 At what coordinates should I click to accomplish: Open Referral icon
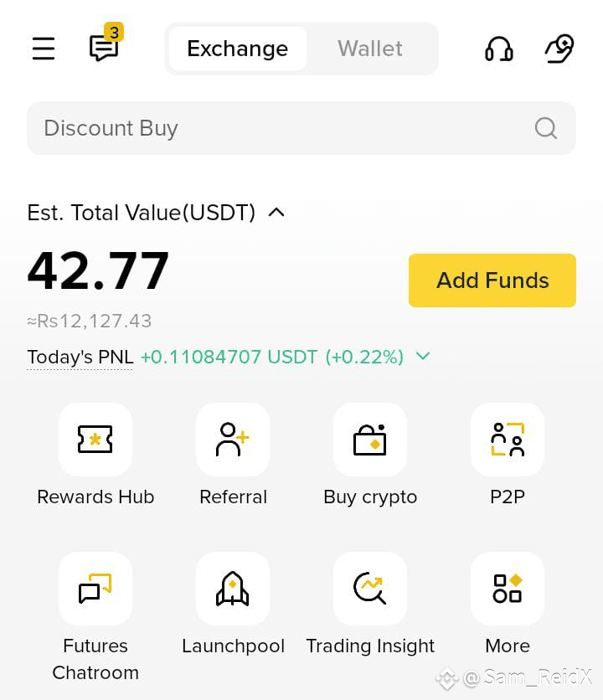(233, 440)
